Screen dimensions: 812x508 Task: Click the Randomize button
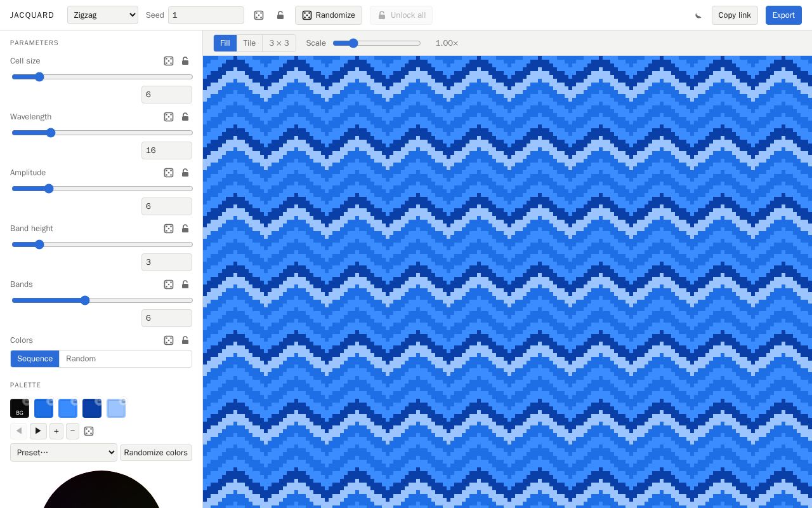coord(329,15)
